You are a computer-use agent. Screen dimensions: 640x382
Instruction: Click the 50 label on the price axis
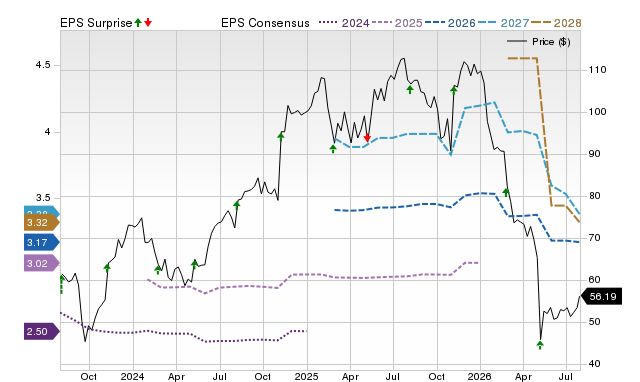[594, 322]
